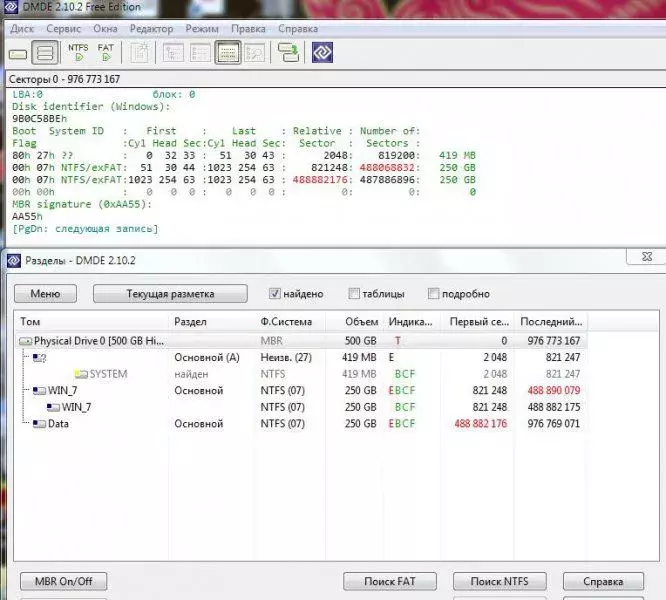Viewport: 666px width, 600px height.
Task: Click the Секторы 0 - 976 773 167 header
Action: pos(64,79)
